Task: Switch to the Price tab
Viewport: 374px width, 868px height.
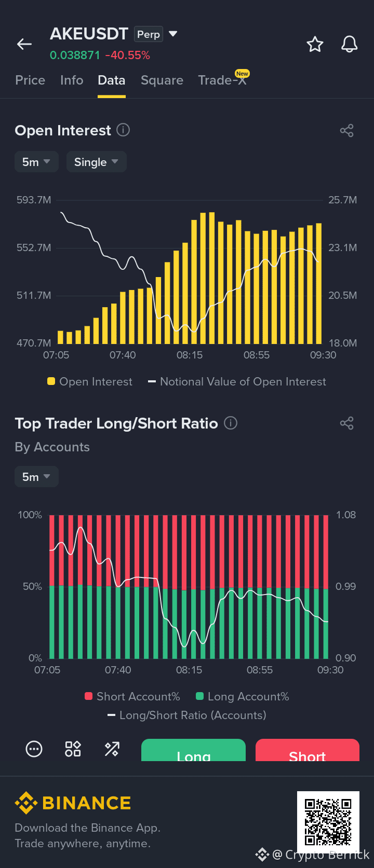Action: 30,80
